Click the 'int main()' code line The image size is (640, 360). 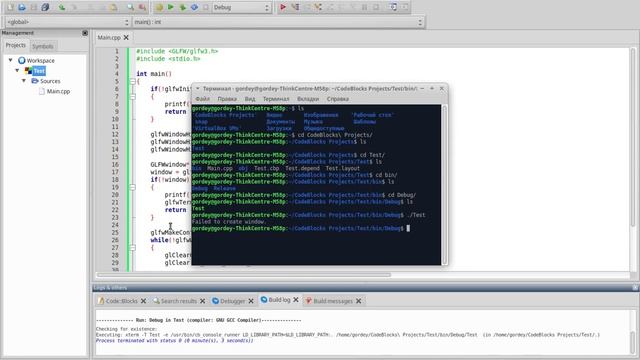pos(154,73)
